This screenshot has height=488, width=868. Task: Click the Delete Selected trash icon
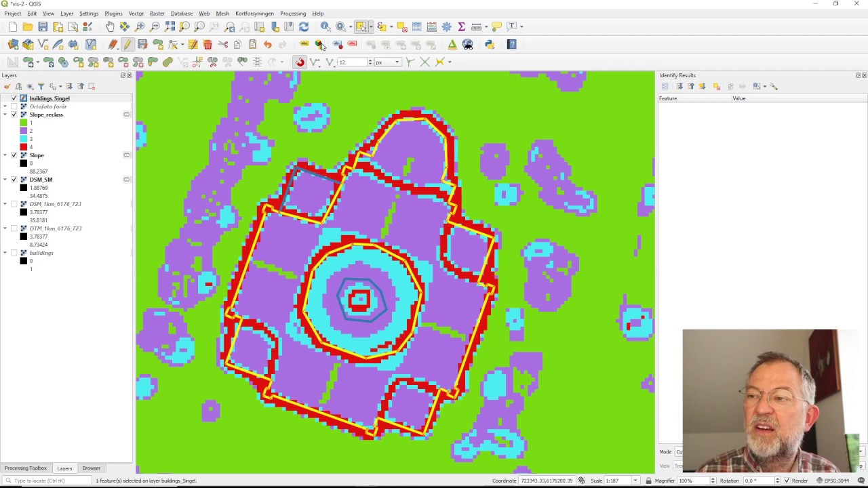tap(208, 44)
